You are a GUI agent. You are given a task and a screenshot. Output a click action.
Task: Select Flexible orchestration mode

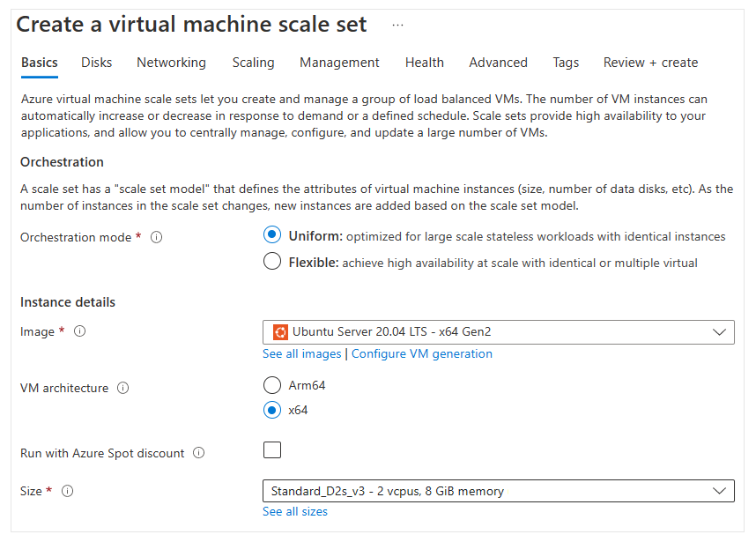pos(272,262)
